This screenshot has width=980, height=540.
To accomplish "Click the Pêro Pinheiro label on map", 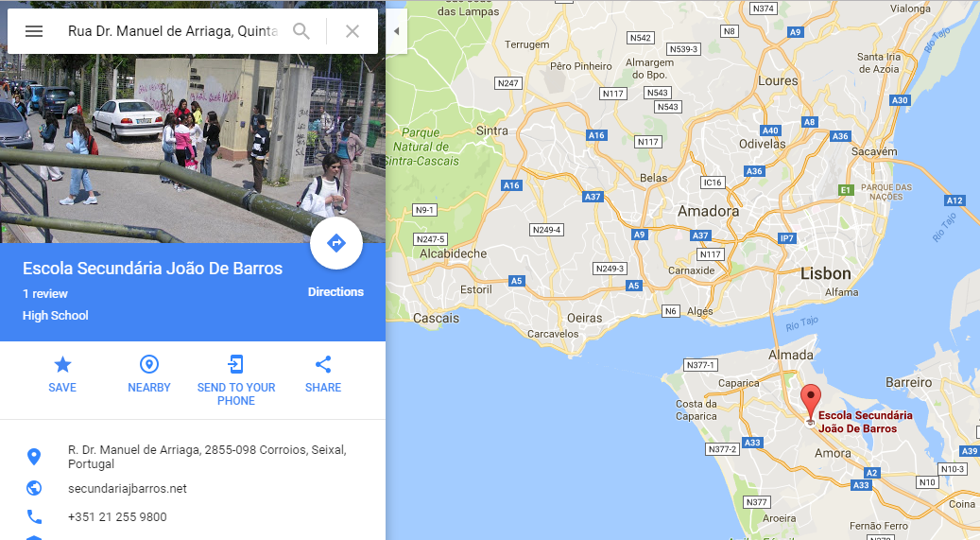I will (581, 66).
